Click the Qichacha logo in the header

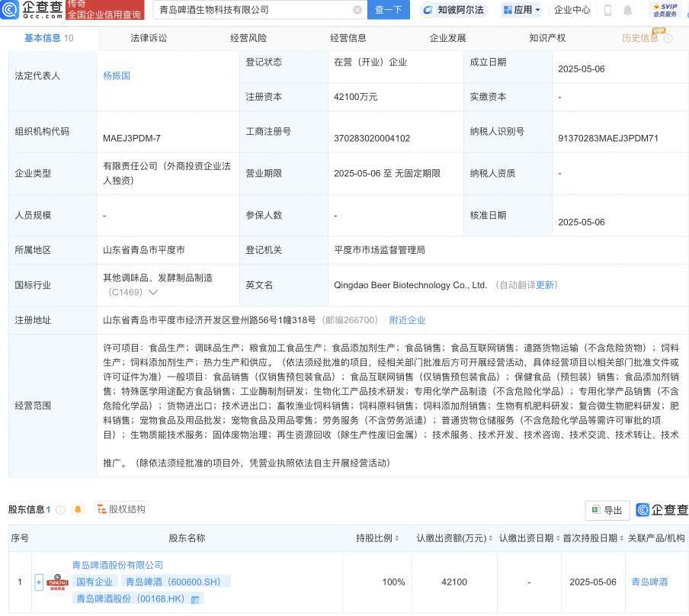coord(32,9)
